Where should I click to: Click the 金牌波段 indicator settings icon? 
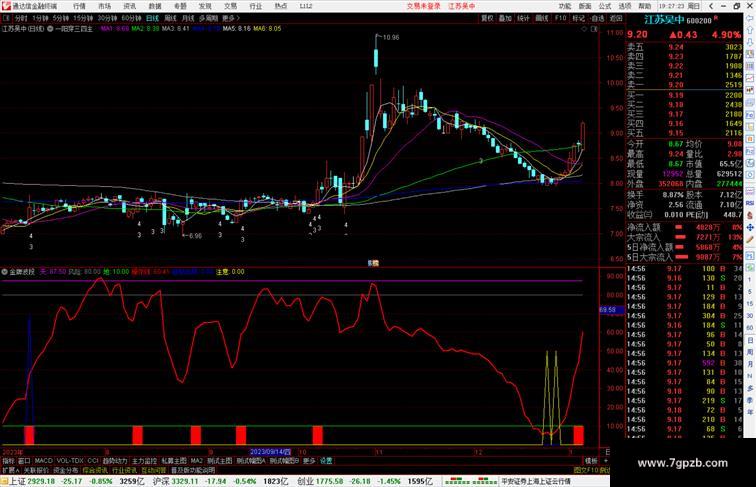pyautogui.click(x=4, y=272)
